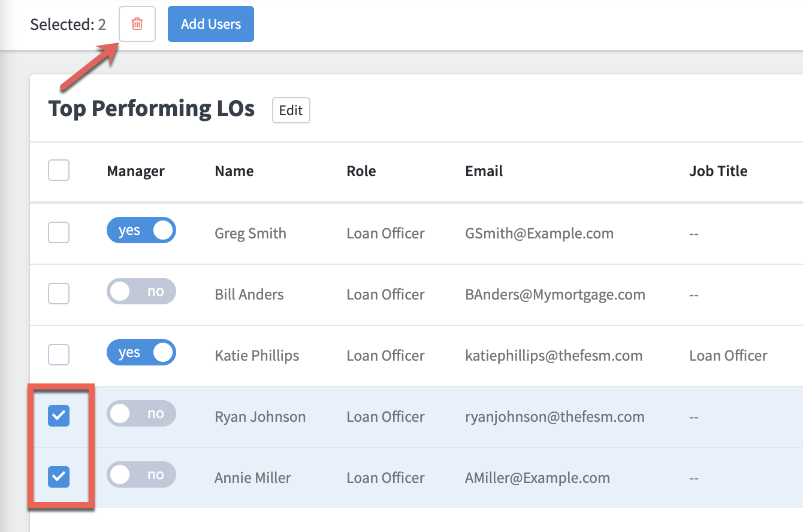Select the checkbox for Greg Smith
This screenshot has height=532, width=803.
pyautogui.click(x=58, y=232)
